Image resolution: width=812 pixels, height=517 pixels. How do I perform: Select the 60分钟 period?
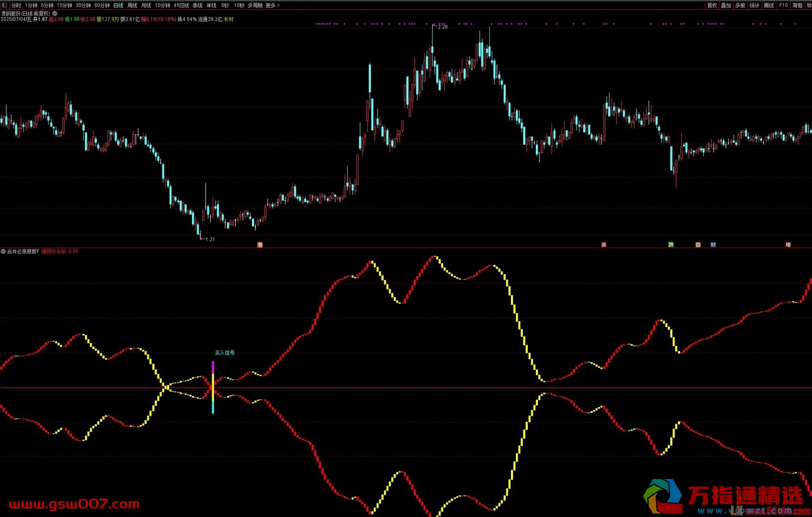102,5
